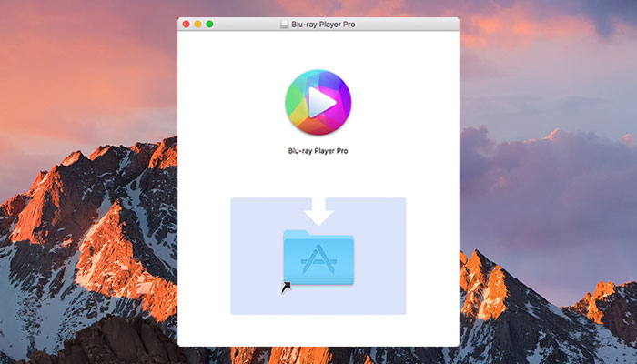Click the pink sky in the desktop's top-left corner

point(36,27)
